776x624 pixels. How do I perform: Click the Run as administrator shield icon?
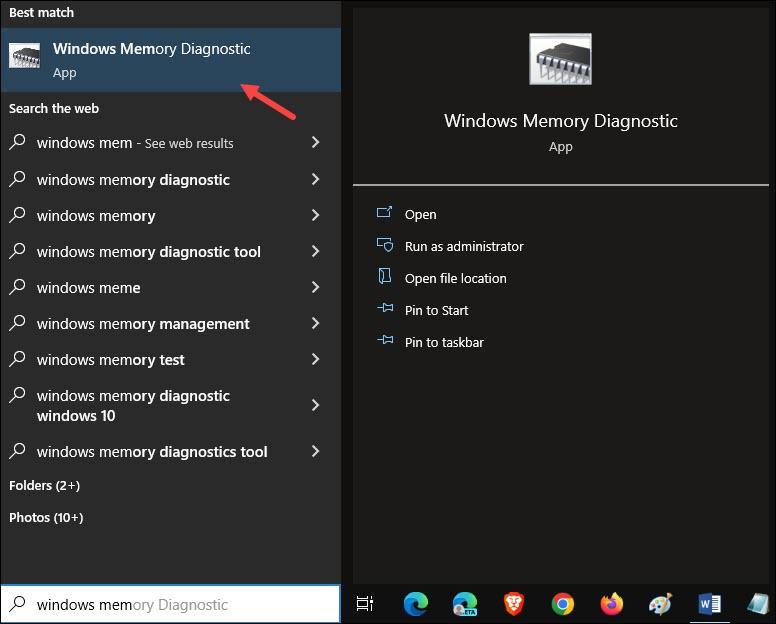[x=385, y=244]
